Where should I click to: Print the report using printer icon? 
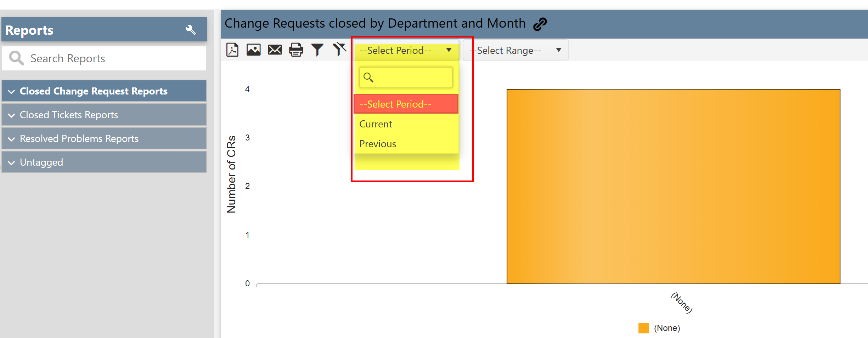(296, 50)
